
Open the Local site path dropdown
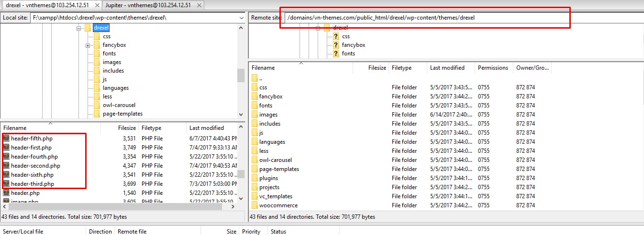click(x=241, y=18)
